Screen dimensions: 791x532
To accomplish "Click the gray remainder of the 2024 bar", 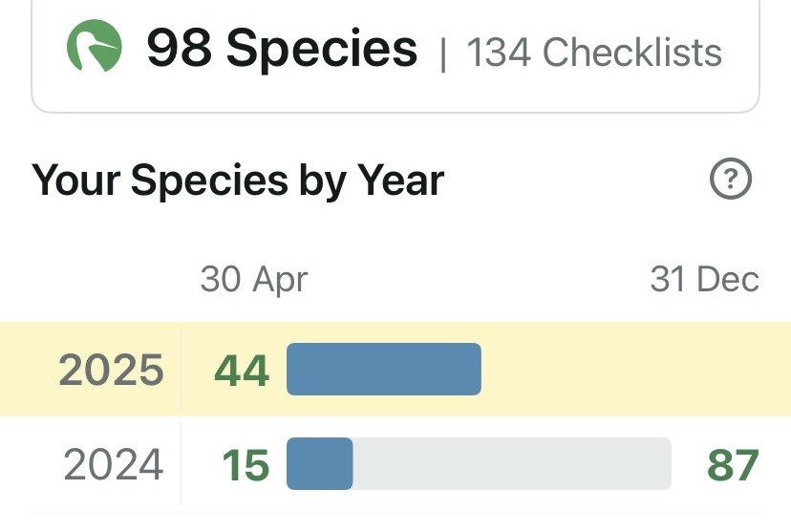I will 512,463.
